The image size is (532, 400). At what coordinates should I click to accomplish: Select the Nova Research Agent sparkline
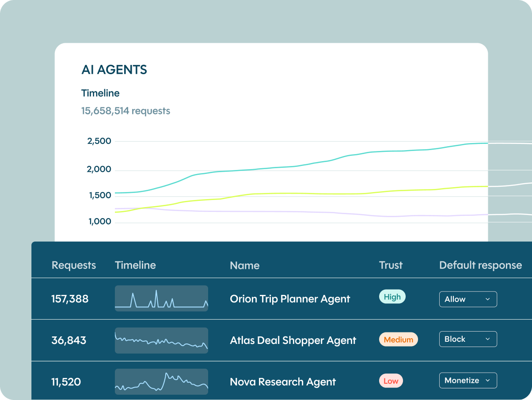pyautogui.click(x=161, y=381)
